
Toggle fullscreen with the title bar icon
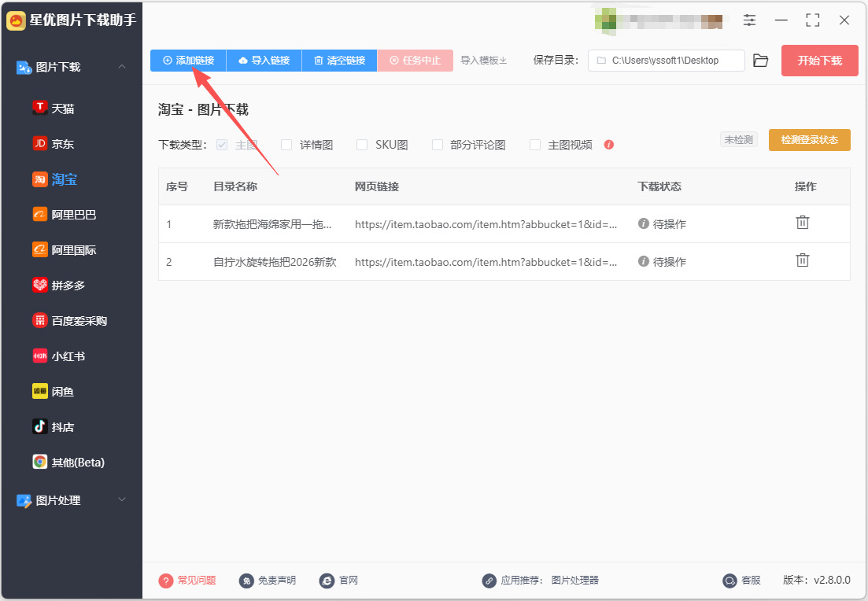[x=813, y=20]
